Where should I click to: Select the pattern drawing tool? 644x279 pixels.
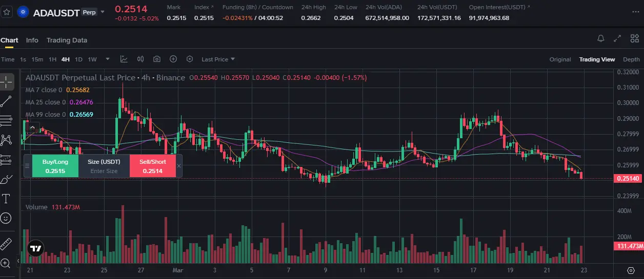pos(7,140)
